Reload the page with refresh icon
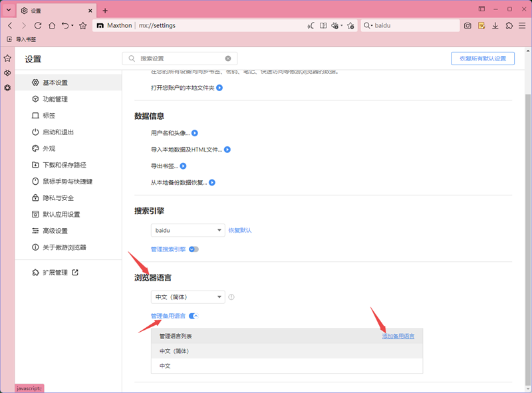Screen dimensions: 532x393 point(38,25)
